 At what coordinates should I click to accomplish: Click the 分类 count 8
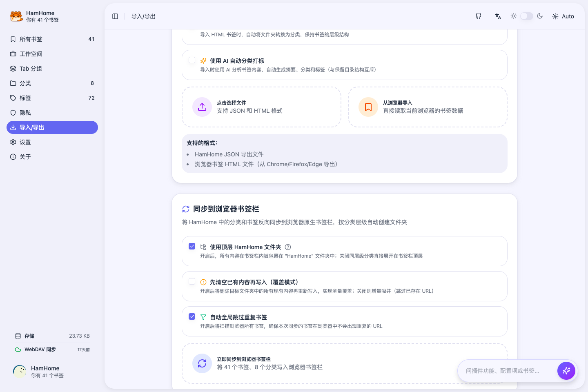click(92, 83)
